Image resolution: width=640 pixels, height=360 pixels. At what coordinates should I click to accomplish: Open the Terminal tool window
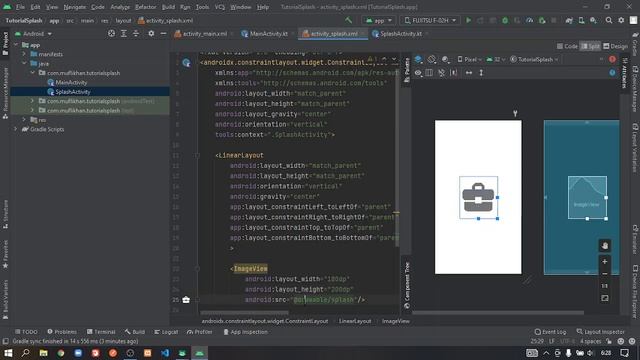coord(101,332)
